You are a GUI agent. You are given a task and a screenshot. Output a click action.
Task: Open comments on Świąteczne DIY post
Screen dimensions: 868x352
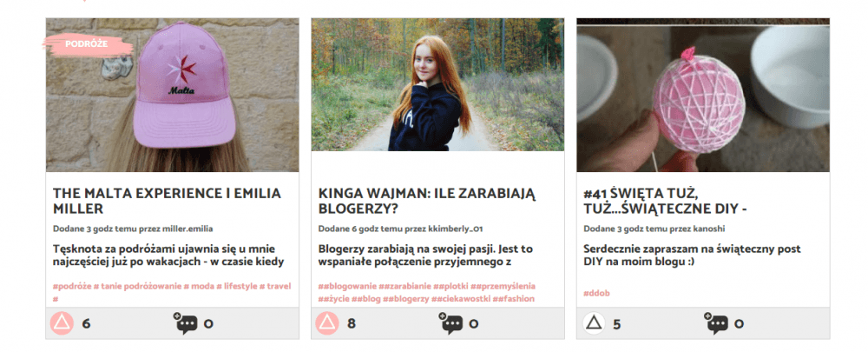click(x=716, y=323)
